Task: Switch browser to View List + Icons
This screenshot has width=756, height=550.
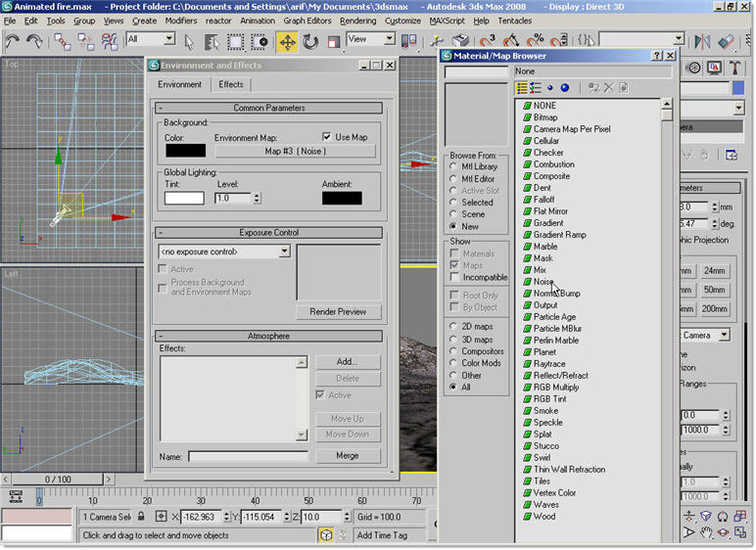Action: point(536,88)
